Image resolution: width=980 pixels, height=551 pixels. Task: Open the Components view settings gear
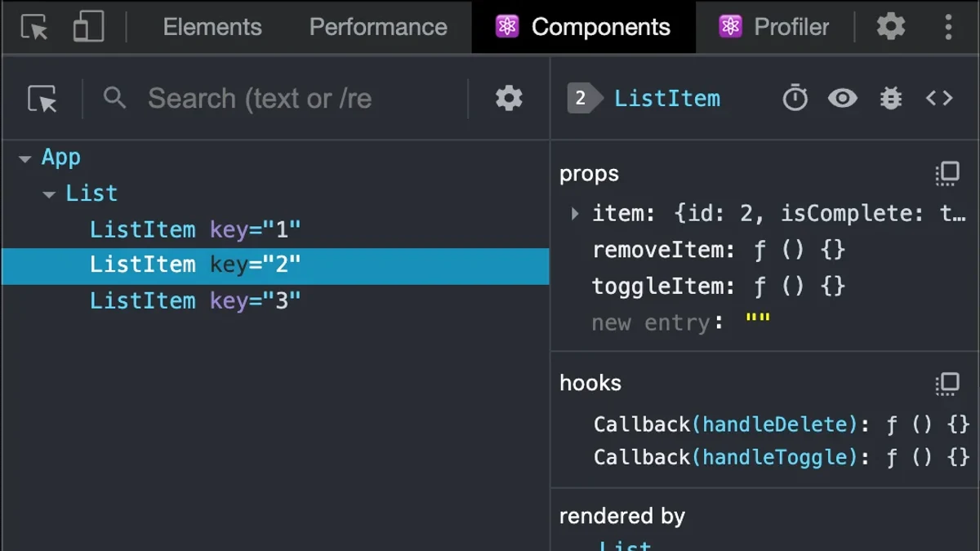tap(509, 99)
